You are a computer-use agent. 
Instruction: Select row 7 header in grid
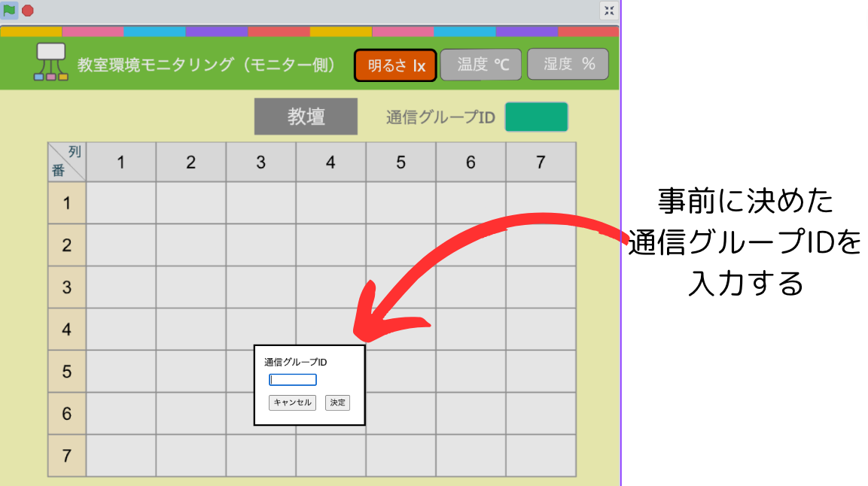[66, 455]
